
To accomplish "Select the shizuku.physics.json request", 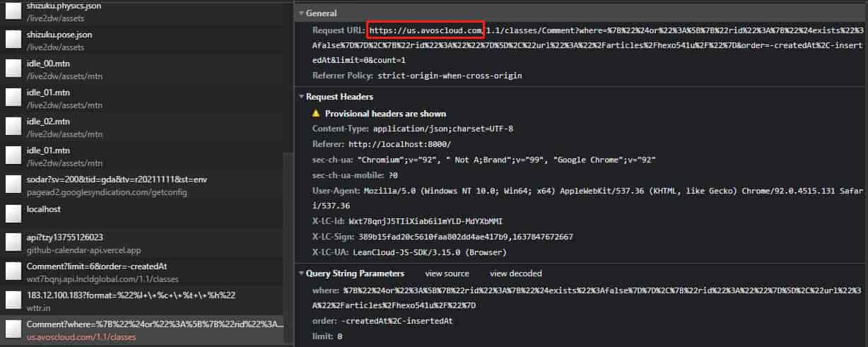I will tap(64, 6).
